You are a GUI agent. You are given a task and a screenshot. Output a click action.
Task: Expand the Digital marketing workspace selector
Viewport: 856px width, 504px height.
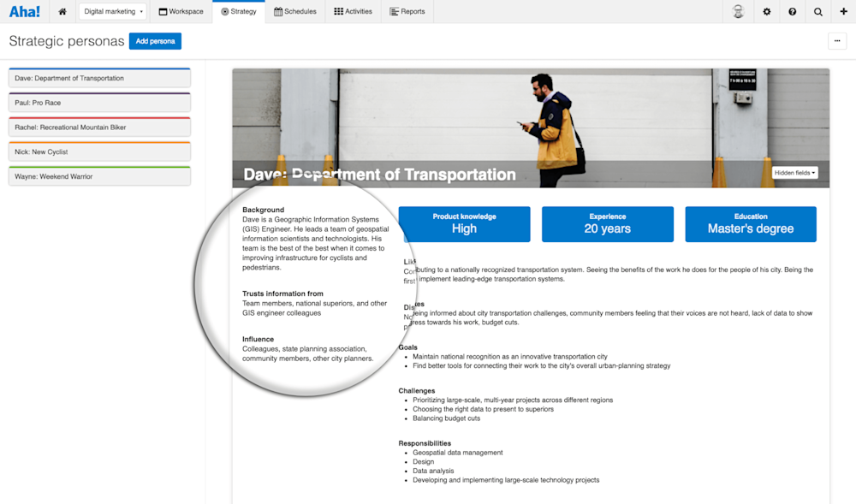112,11
